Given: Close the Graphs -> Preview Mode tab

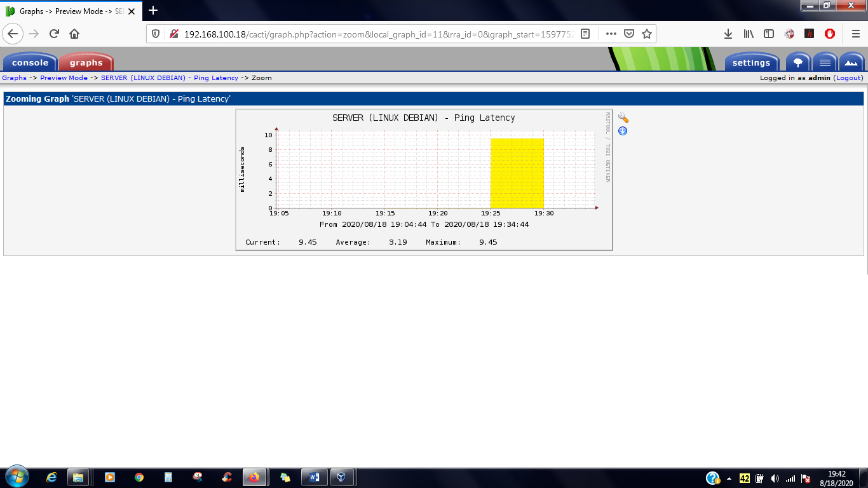Looking at the screenshot, I should click(x=132, y=11).
